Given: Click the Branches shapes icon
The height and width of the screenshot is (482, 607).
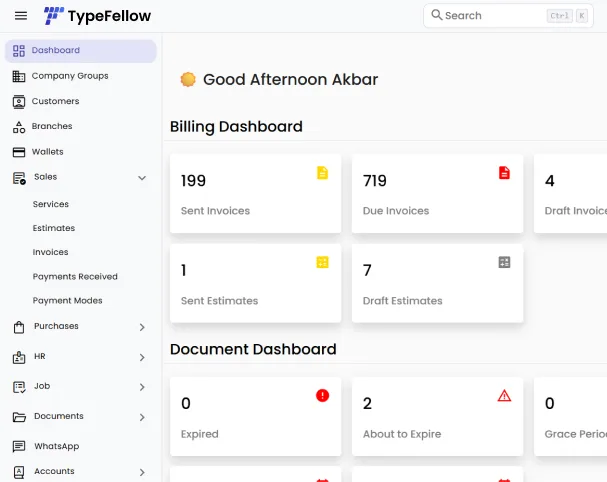Looking at the screenshot, I should (x=19, y=127).
